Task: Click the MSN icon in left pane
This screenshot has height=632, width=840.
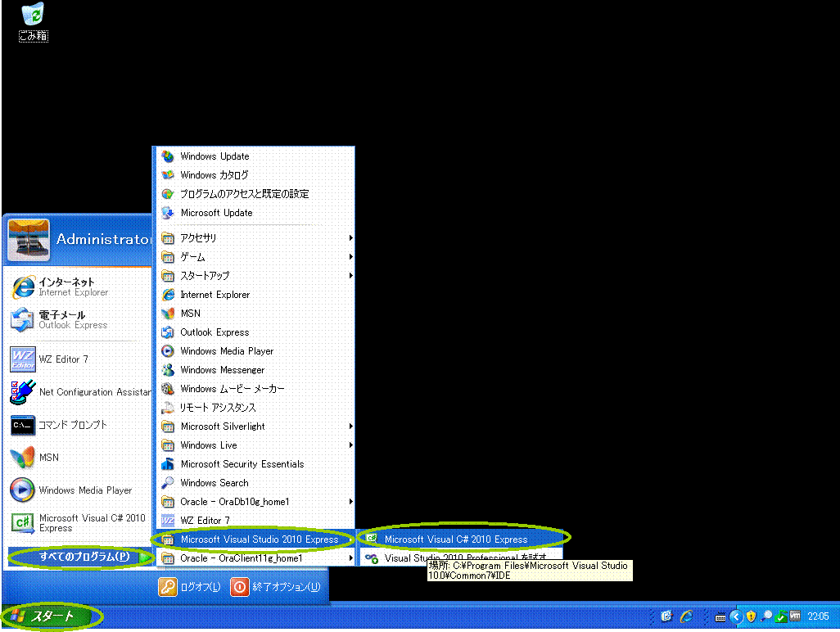Action: click(x=23, y=458)
